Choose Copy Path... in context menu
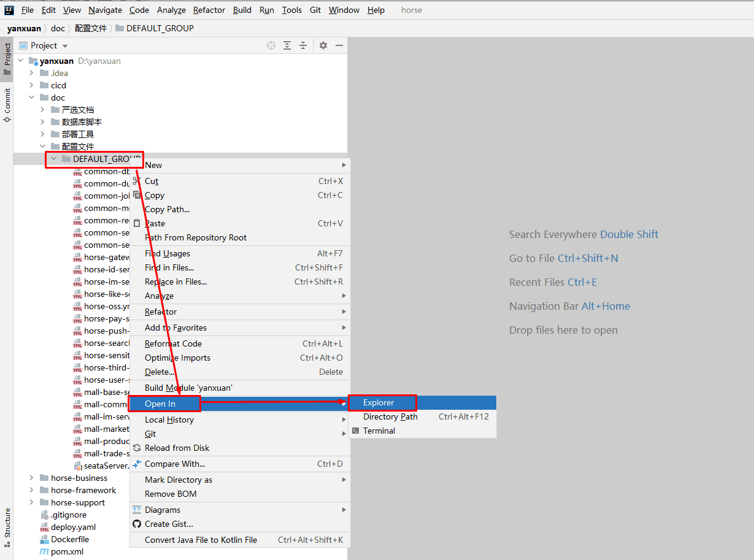The height and width of the screenshot is (560, 754). point(239,209)
